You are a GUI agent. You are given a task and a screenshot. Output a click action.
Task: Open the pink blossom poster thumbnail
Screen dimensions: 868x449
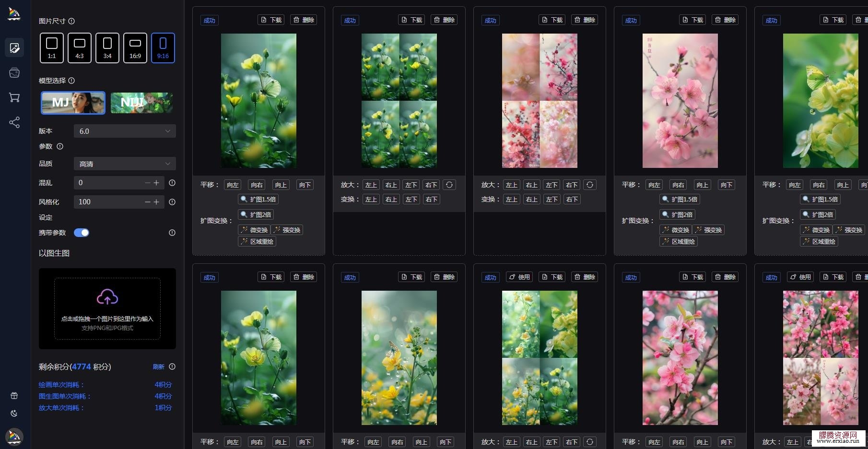(x=680, y=101)
